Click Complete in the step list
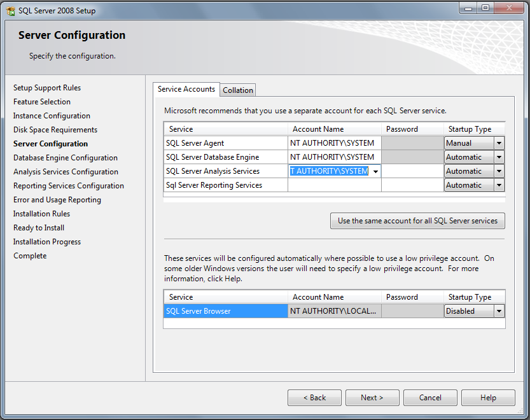The width and height of the screenshot is (530, 420). [30, 256]
